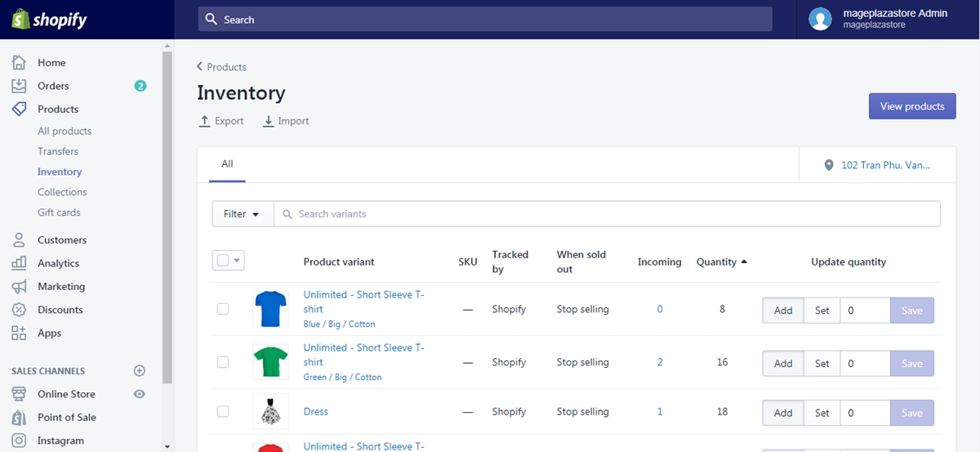Click the Products tag icon
The width and height of the screenshot is (980, 452).
(x=19, y=109)
